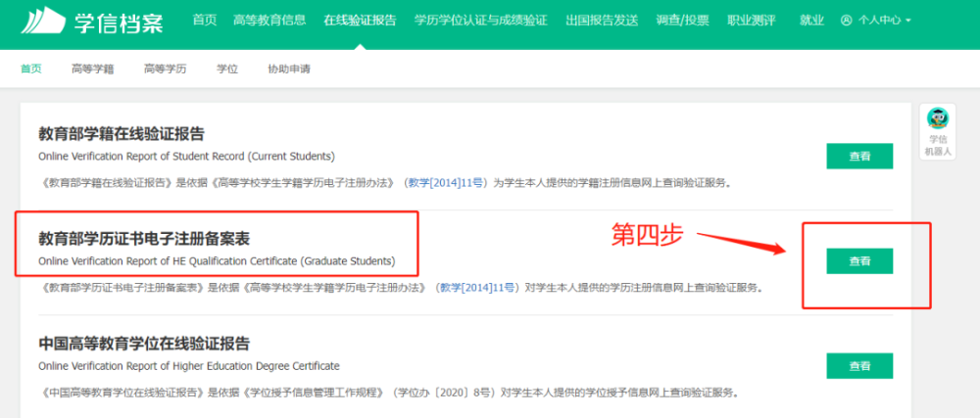
Task: Go to 职业测评 section
Action: (x=752, y=21)
